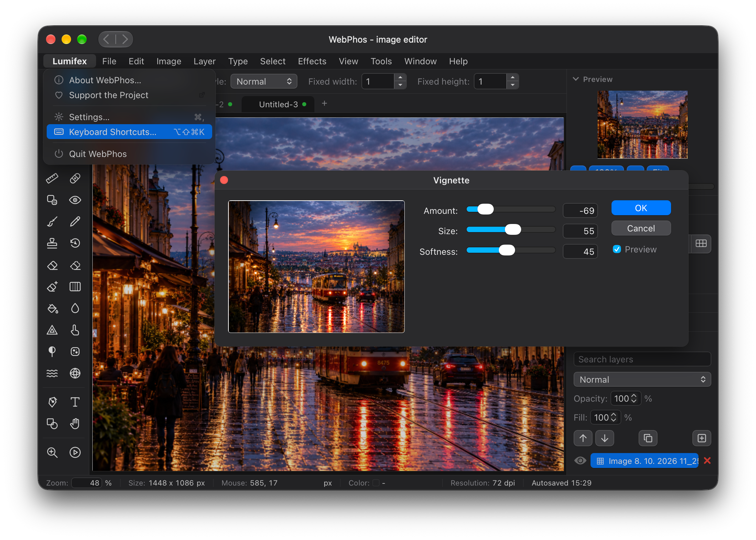
Task: Switch to the Untitled-3 tab
Action: click(x=278, y=105)
